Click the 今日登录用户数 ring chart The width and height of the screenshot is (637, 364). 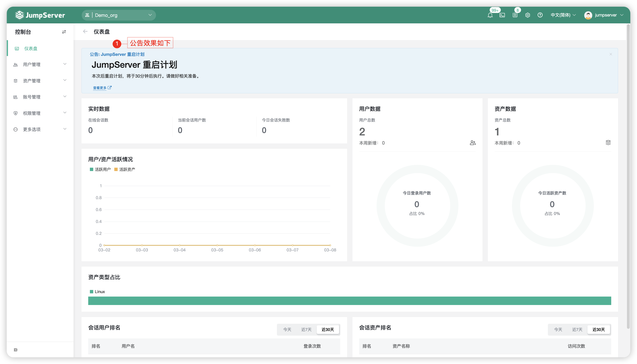click(417, 206)
